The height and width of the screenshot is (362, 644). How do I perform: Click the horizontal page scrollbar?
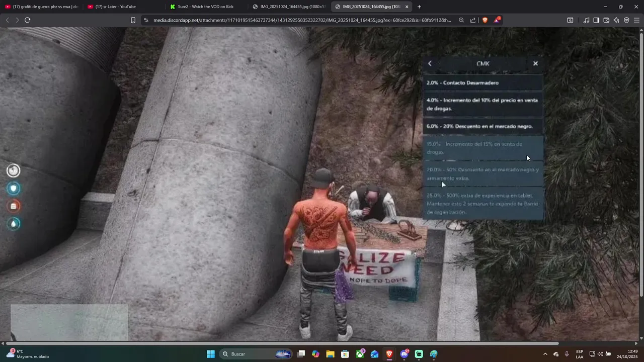pyautogui.click(x=282, y=343)
